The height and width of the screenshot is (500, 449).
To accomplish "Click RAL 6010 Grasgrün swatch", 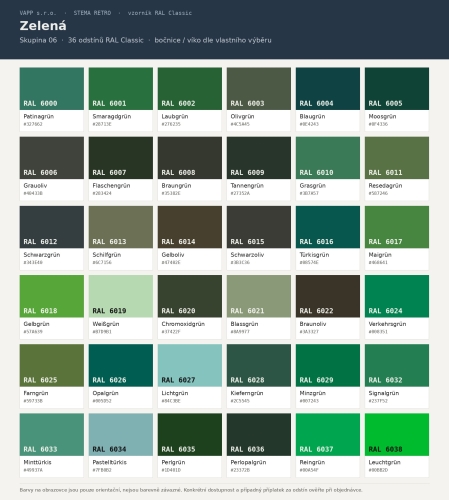I will [328, 158].
